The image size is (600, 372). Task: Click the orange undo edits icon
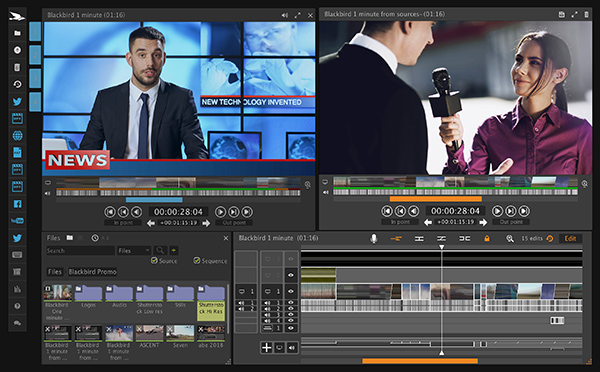point(550,238)
